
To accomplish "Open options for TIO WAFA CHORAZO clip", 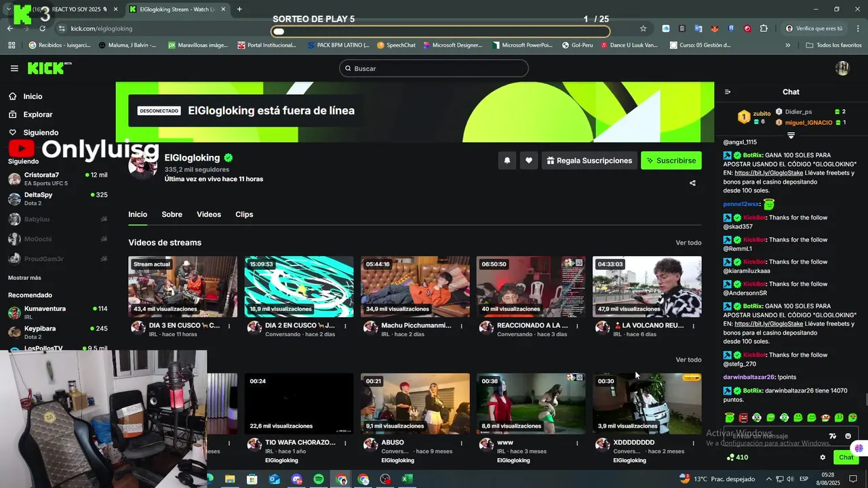I will [345, 443].
